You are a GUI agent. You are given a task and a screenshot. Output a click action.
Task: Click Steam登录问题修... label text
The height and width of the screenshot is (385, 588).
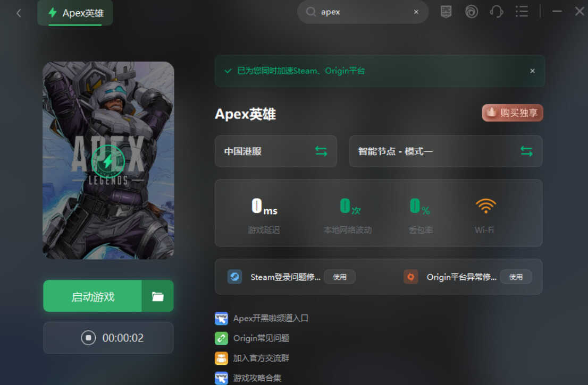click(285, 277)
